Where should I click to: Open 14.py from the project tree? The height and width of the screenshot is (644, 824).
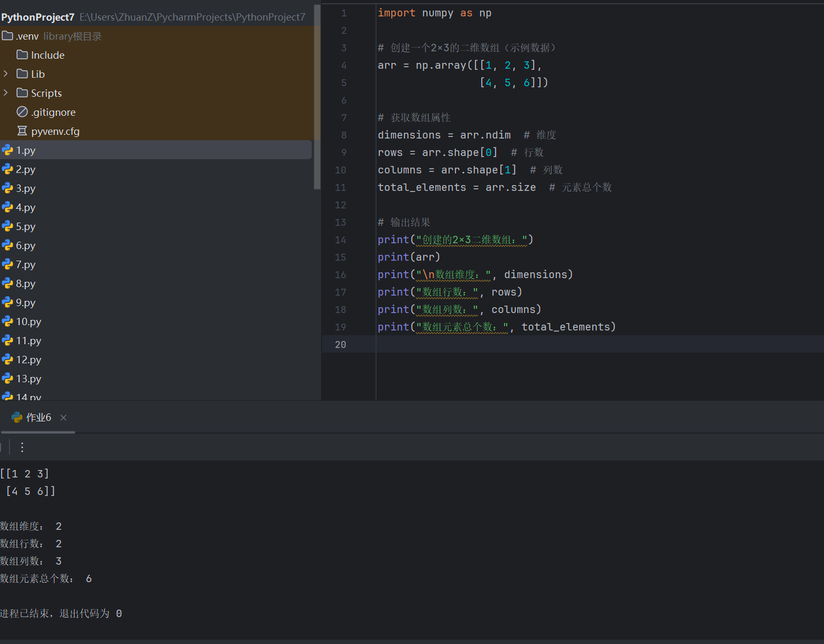[x=29, y=395]
